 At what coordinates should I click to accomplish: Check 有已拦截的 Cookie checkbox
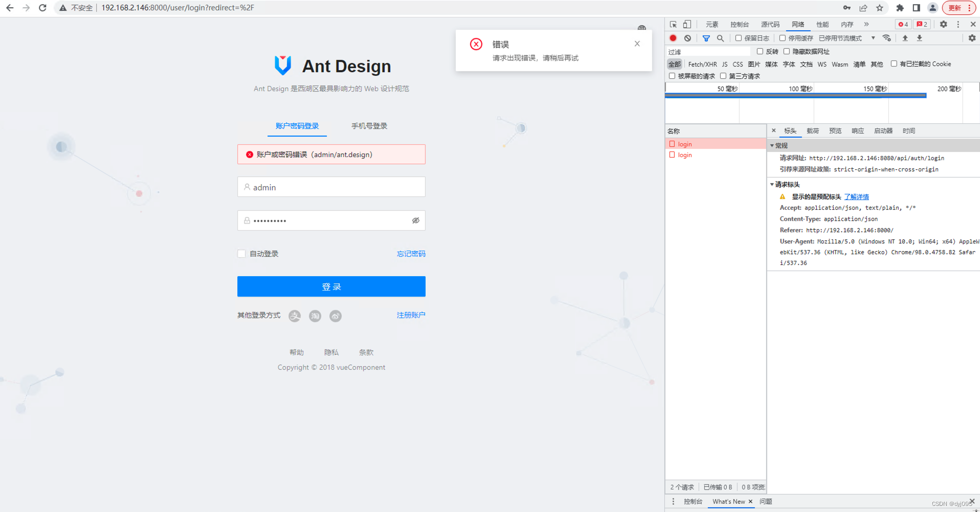(894, 63)
